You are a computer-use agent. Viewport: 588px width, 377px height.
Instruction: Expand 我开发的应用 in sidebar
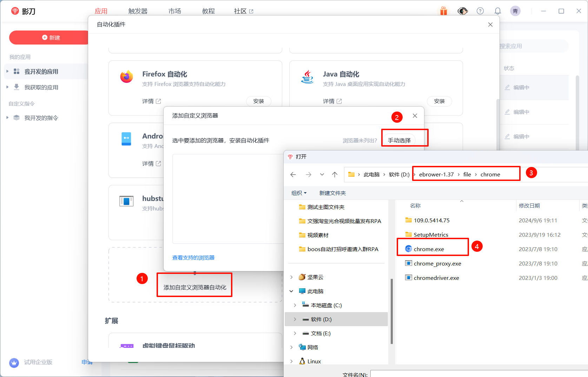[x=7, y=72]
